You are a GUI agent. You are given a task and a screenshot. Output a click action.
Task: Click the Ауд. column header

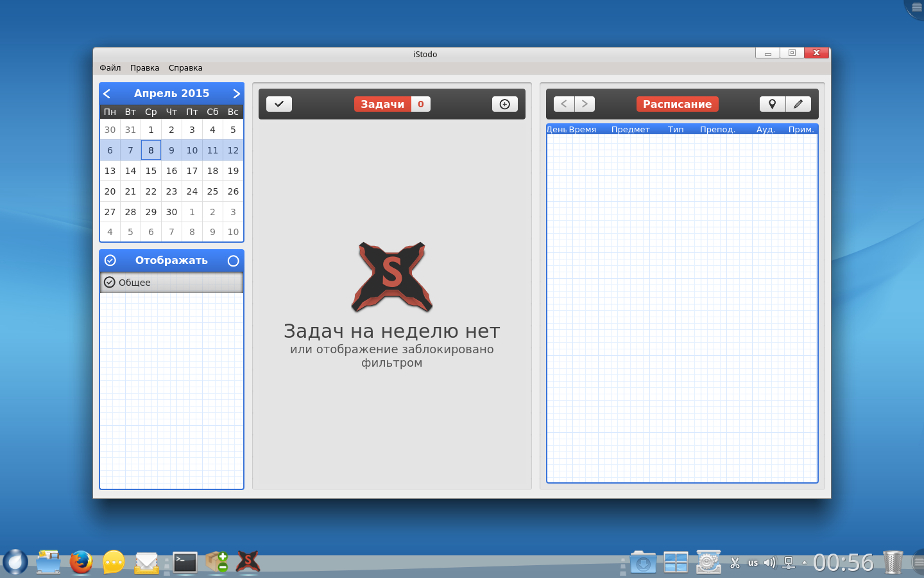click(x=766, y=130)
